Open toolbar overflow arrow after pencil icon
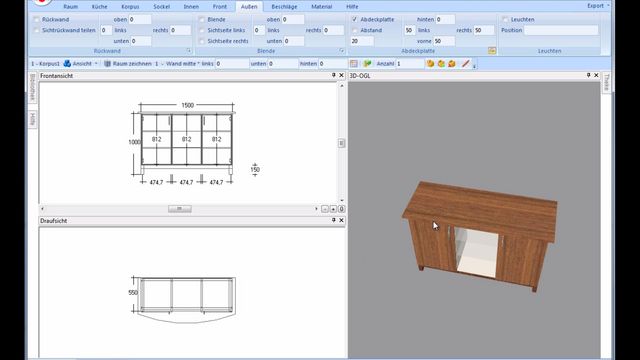This screenshot has width=640, height=360. coord(474,65)
